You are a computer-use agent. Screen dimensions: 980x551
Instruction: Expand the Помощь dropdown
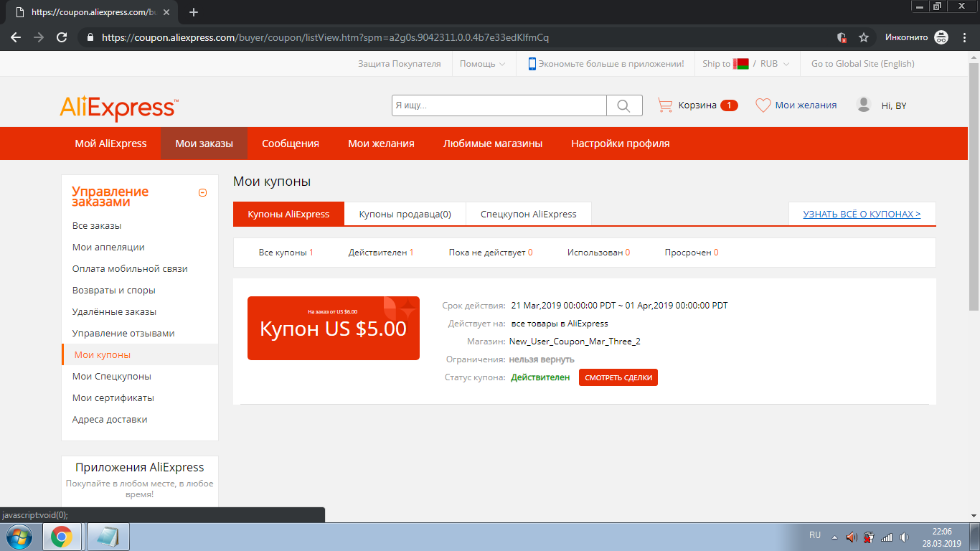(x=482, y=64)
